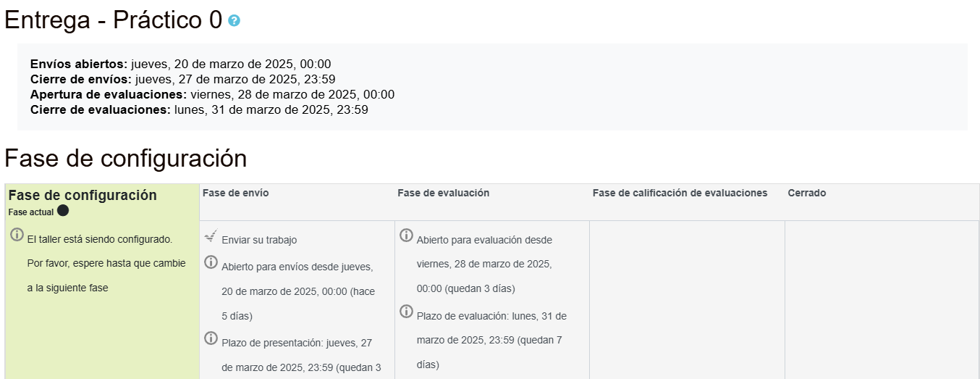Click info icon beside Abierto para envíos desde
This screenshot has width=980, height=379.
211,262
